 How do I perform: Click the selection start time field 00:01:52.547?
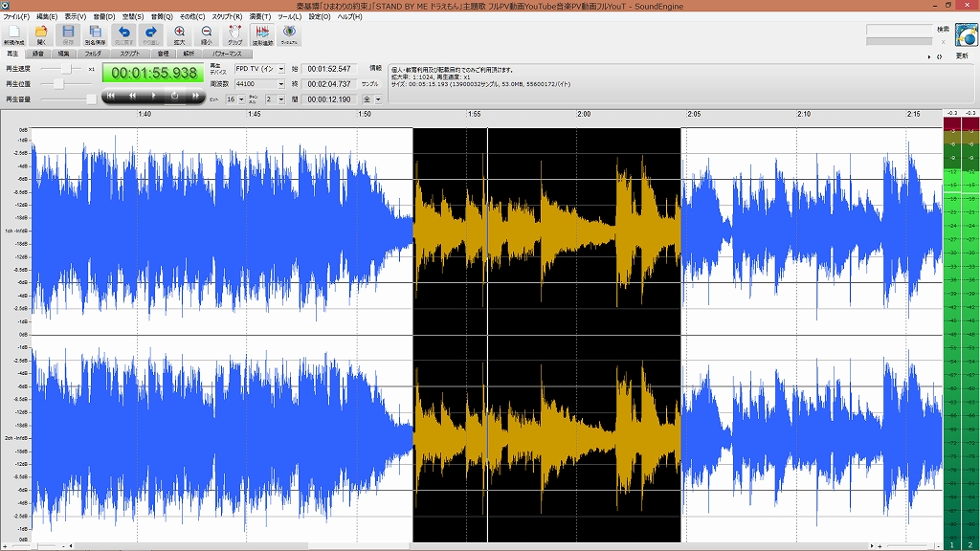(x=329, y=69)
